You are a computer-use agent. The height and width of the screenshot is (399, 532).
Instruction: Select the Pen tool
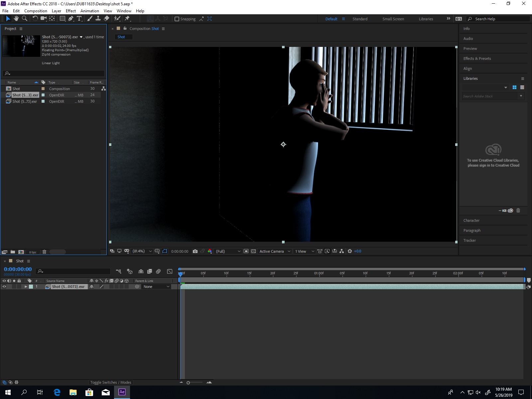71,19
